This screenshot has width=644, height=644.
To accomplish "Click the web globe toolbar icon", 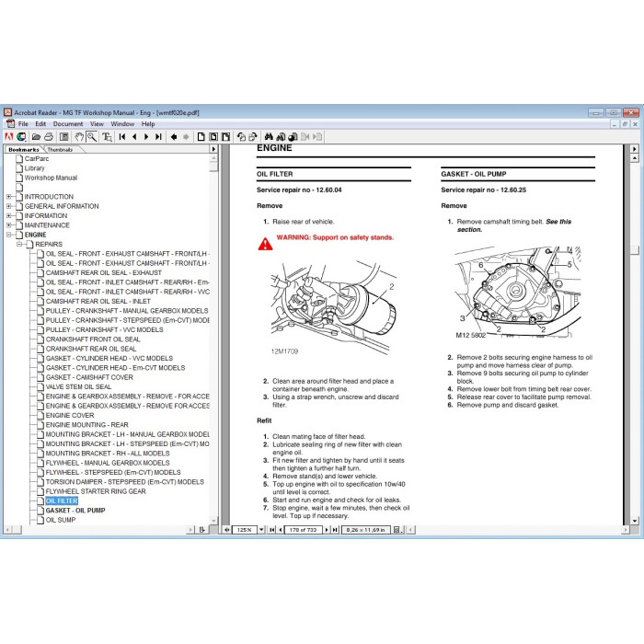I will tap(21, 137).
